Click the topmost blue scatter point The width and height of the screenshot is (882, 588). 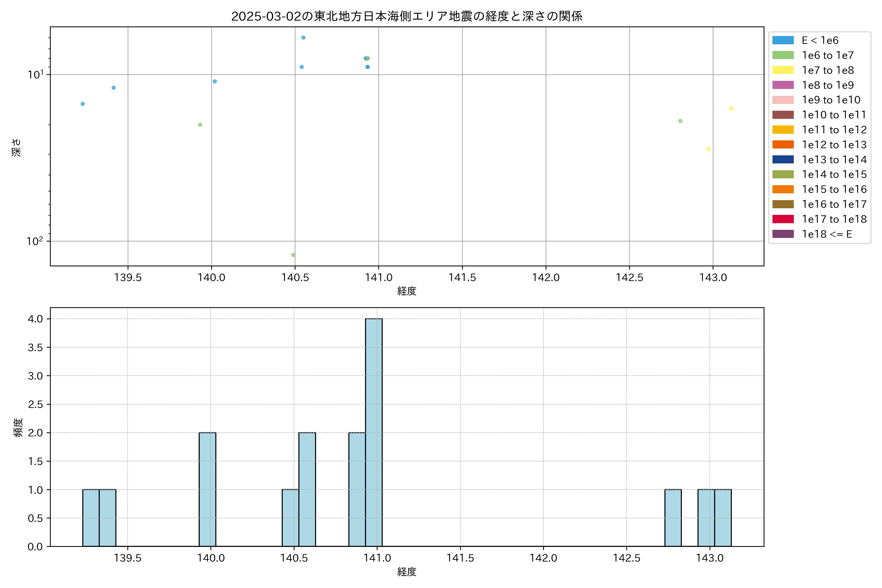[303, 37]
